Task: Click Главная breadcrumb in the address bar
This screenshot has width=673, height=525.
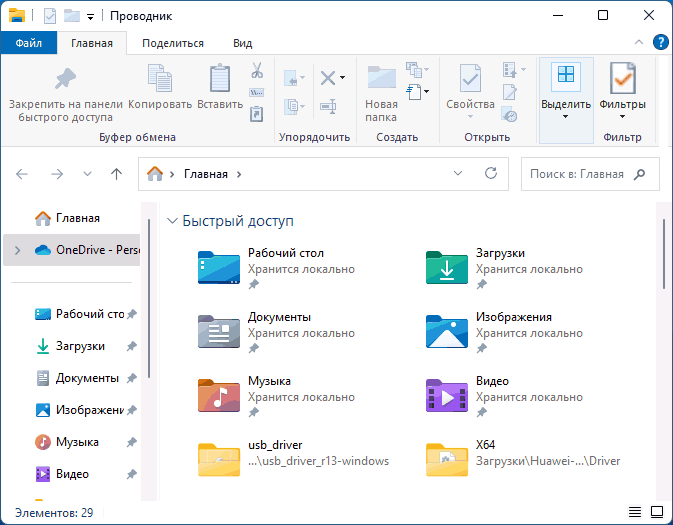Action: coord(206,174)
